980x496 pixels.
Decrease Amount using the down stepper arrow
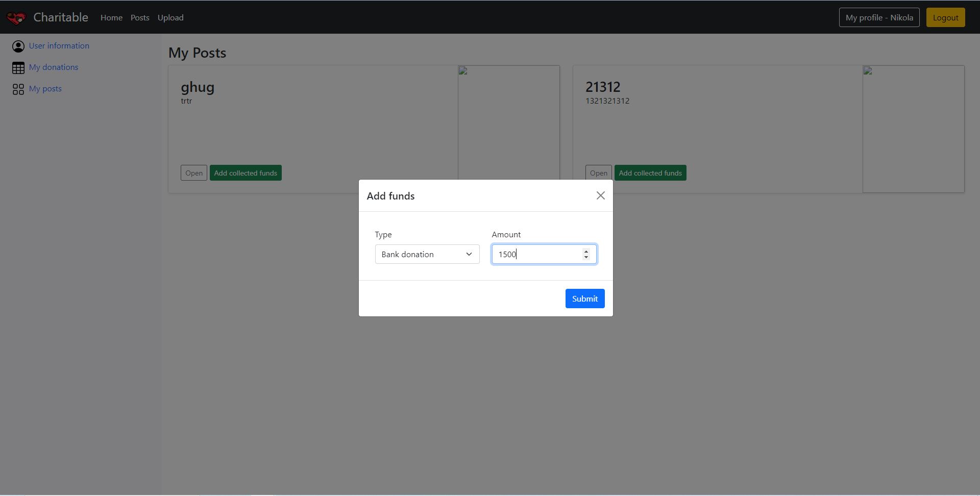click(586, 257)
